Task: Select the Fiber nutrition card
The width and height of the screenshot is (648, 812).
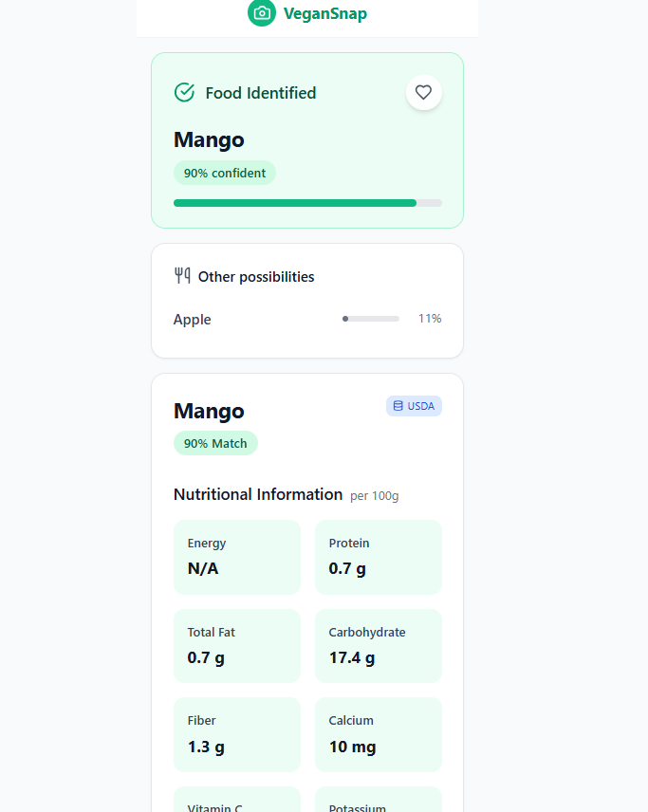Action: click(236, 734)
